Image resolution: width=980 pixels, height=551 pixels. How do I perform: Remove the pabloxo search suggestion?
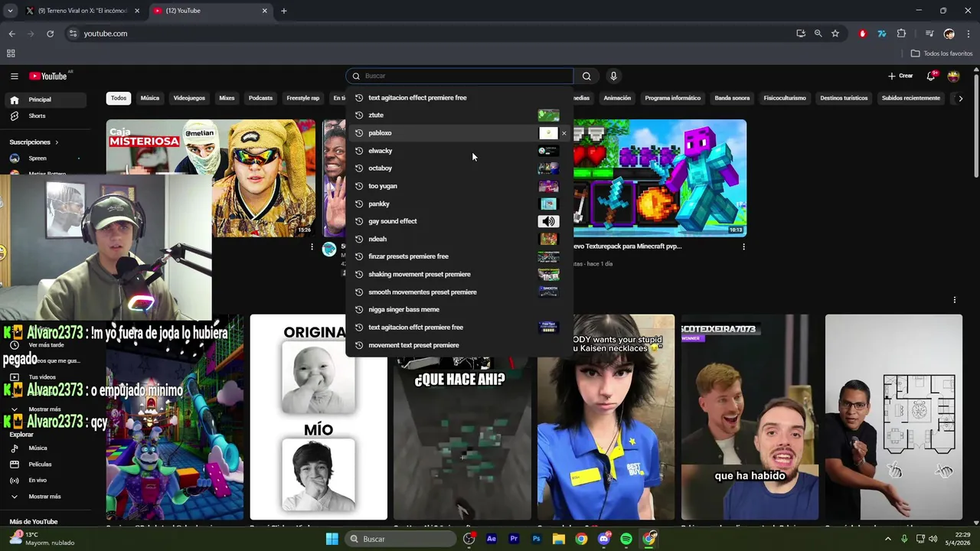pos(564,133)
